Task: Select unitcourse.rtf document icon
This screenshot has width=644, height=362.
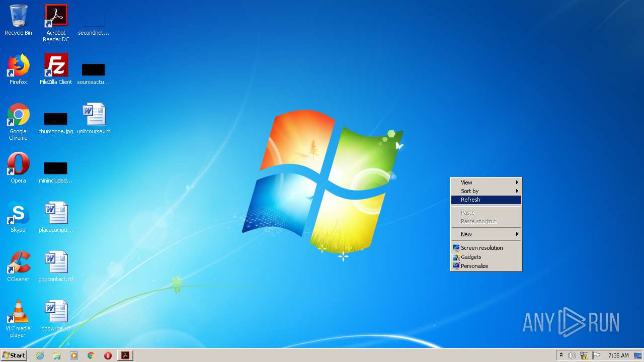Action: coord(94,119)
